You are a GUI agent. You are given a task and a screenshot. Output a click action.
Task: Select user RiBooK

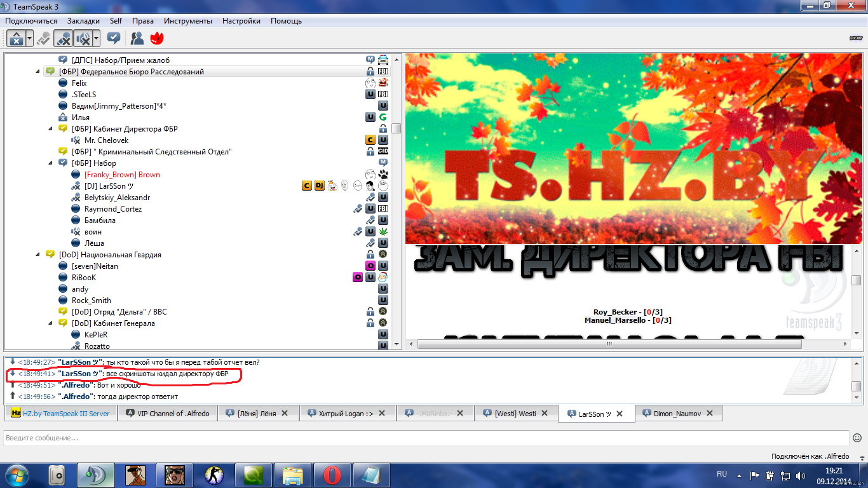coord(83,278)
